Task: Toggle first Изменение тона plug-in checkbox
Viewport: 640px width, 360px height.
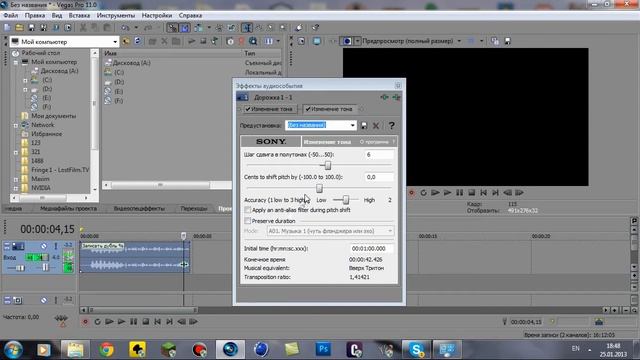Action: (x=248, y=109)
